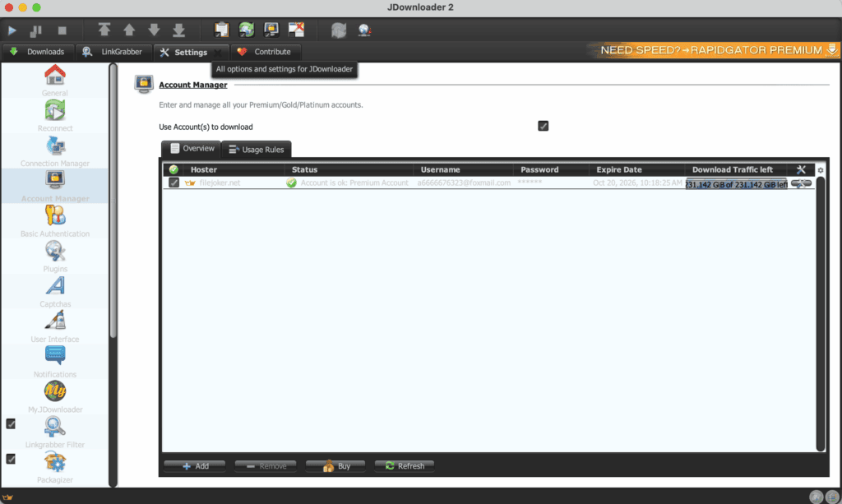842x504 pixels.
Task: Sort accounts by Username column
Action: coord(464,169)
